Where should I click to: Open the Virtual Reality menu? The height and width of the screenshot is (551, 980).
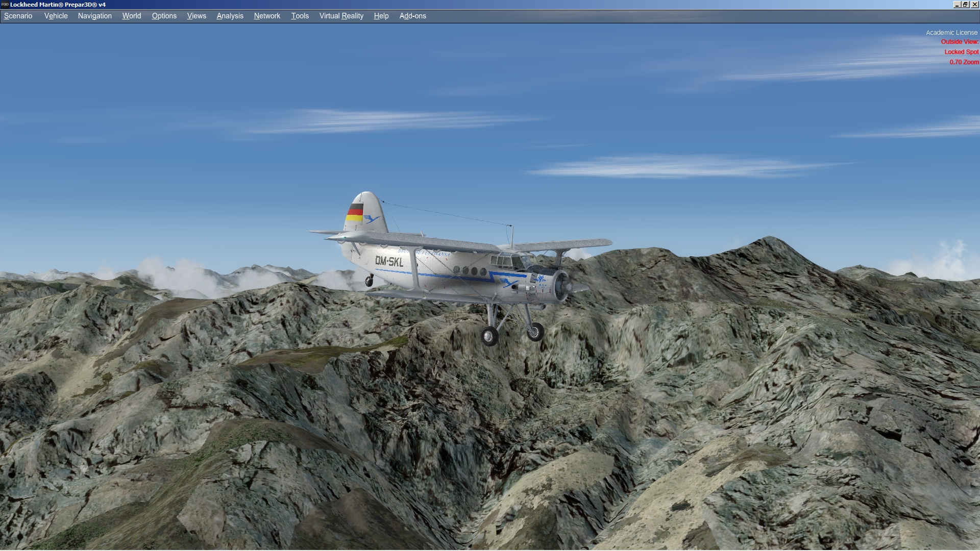(x=341, y=16)
